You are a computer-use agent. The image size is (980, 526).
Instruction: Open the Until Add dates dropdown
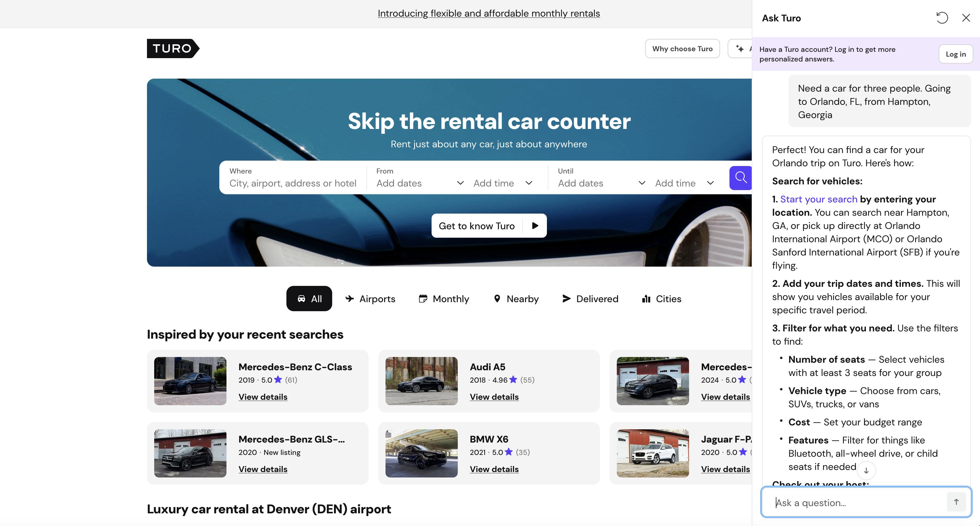point(602,183)
